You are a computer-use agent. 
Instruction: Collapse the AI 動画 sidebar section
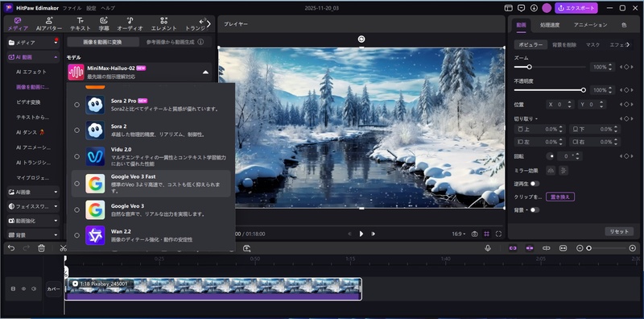56,57
